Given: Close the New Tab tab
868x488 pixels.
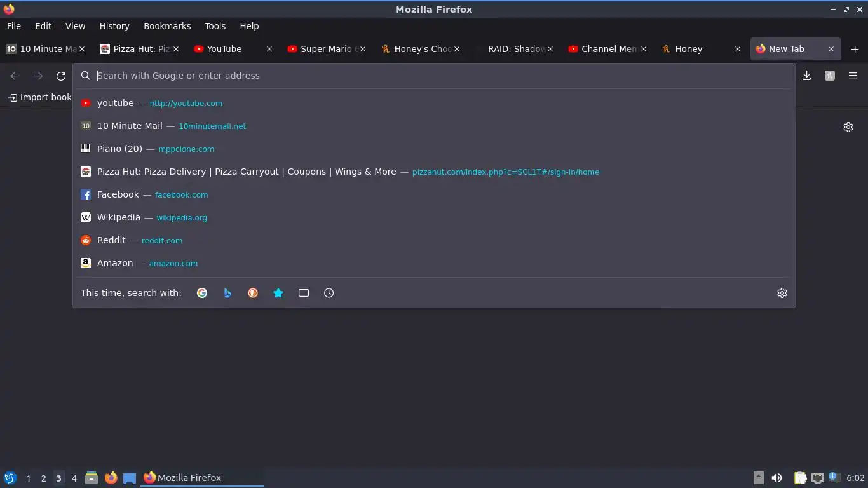Looking at the screenshot, I should point(831,49).
